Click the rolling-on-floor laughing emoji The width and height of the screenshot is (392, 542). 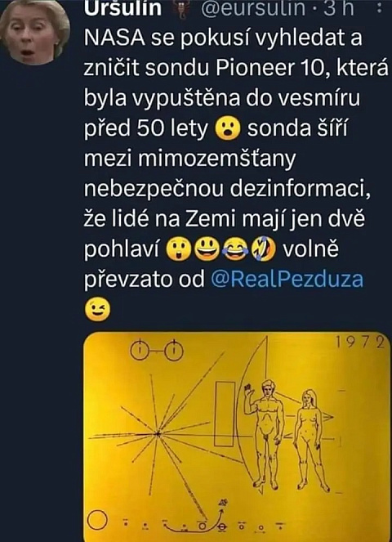click(263, 248)
